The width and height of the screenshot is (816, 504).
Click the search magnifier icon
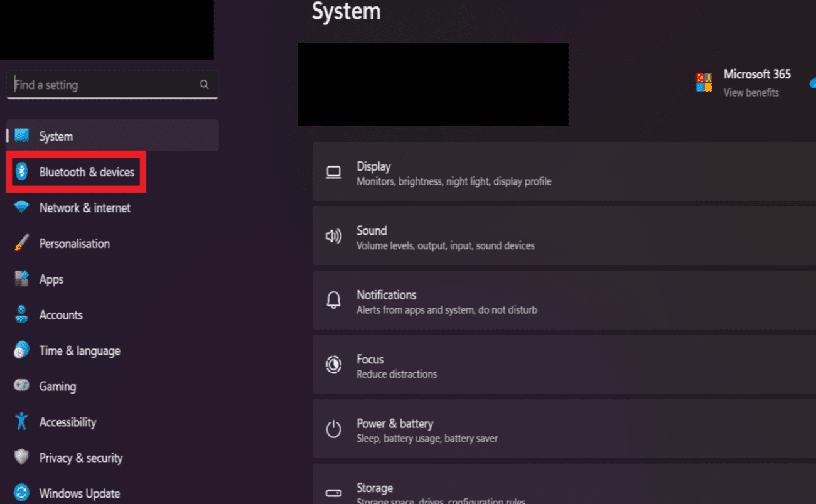tap(204, 85)
